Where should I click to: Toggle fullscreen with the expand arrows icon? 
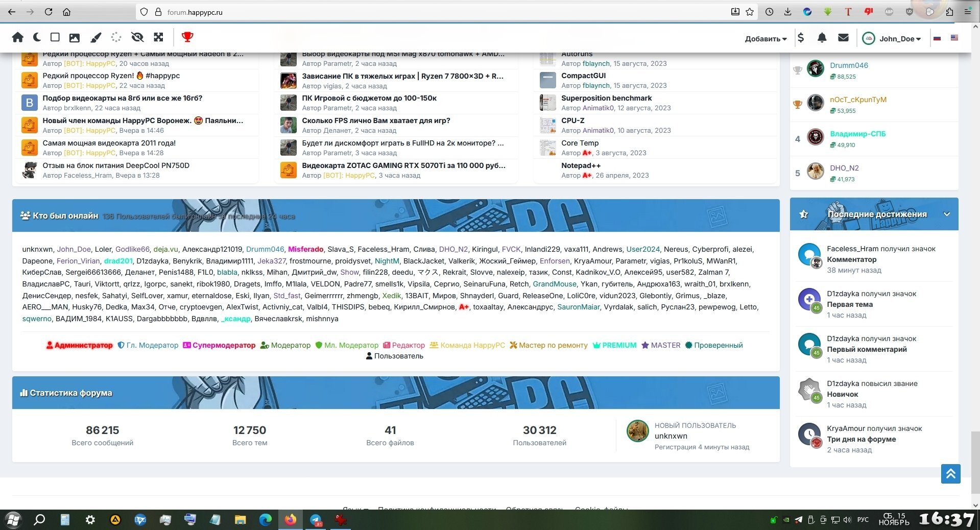pyautogui.click(x=158, y=37)
